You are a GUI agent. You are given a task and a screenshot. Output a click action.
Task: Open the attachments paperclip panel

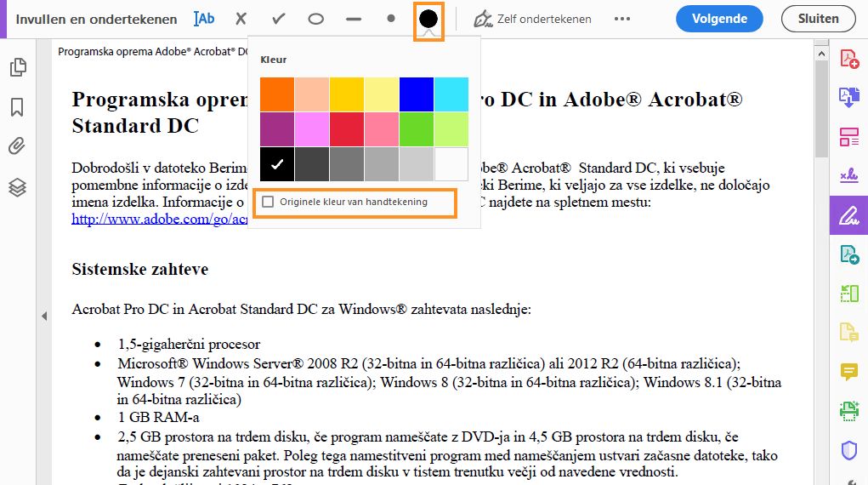(17, 146)
